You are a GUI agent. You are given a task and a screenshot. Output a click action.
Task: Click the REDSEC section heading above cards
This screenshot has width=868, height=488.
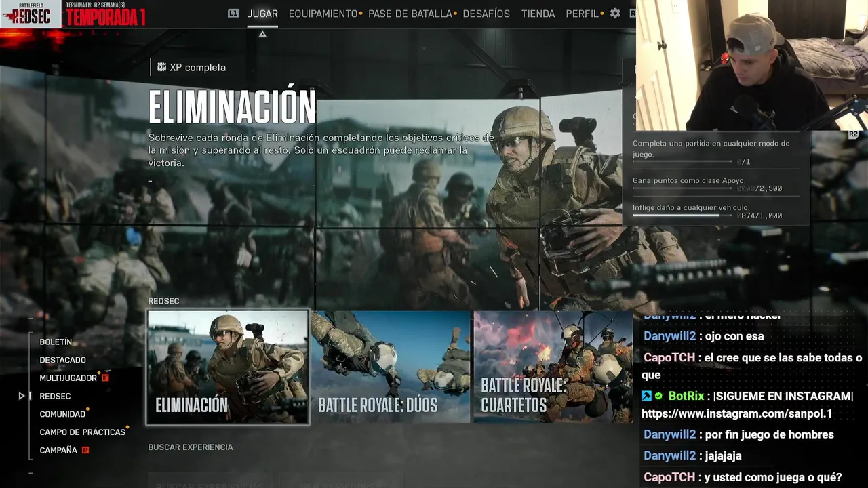point(163,301)
